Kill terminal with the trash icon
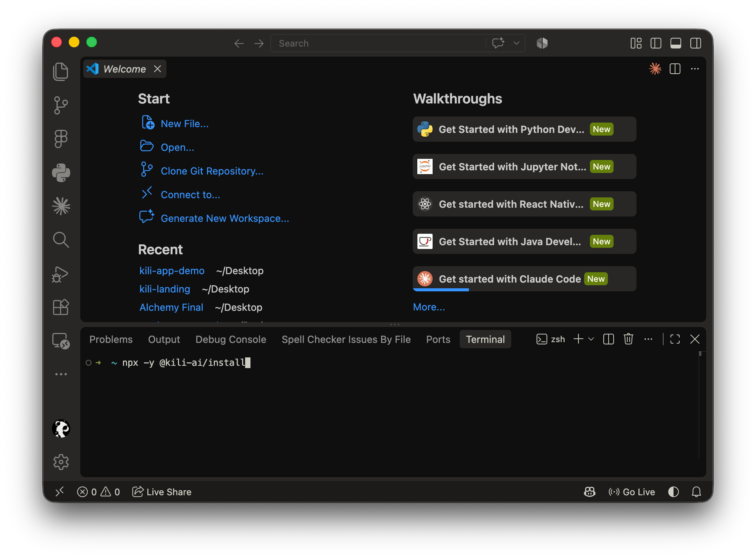 (628, 339)
